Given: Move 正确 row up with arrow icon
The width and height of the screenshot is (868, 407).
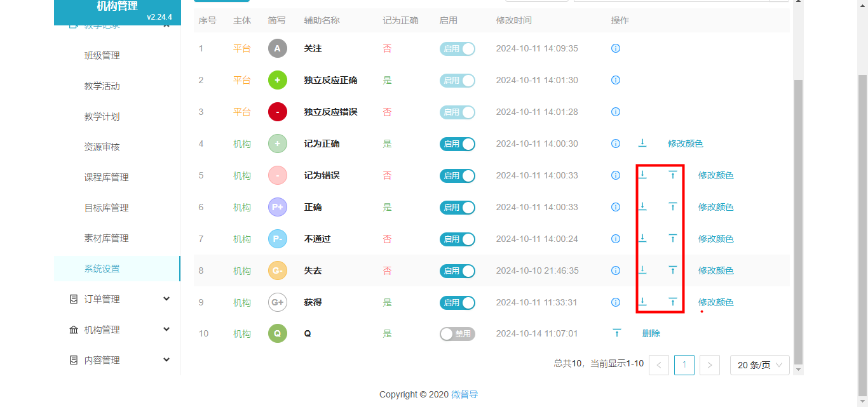Looking at the screenshot, I should pyautogui.click(x=673, y=206).
